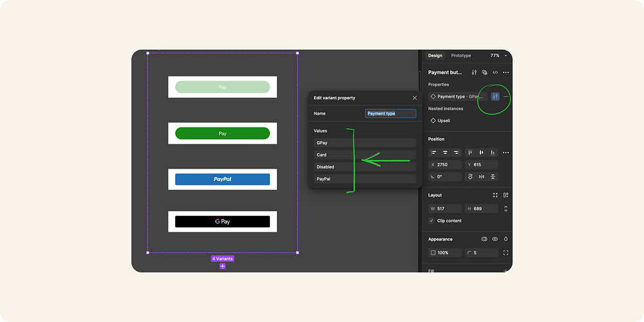Click the Nested instances heading
644x322 pixels.
(x=445, y=109)
